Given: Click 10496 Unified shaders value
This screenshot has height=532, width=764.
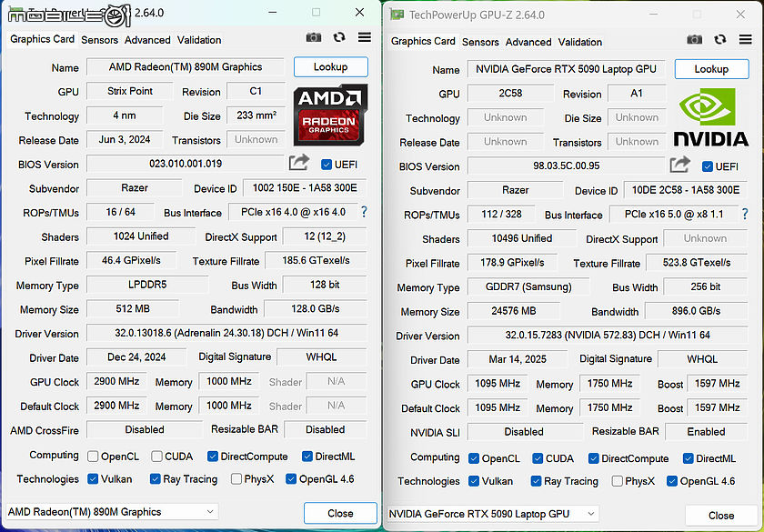Looking at the screenshot, I should [x=522, y=238].
